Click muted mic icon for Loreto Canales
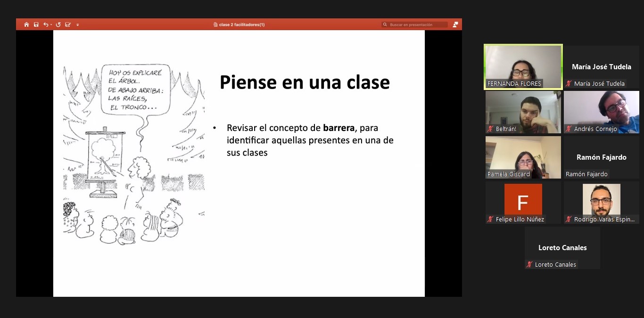644x318 pixels. tap(530, 265)
